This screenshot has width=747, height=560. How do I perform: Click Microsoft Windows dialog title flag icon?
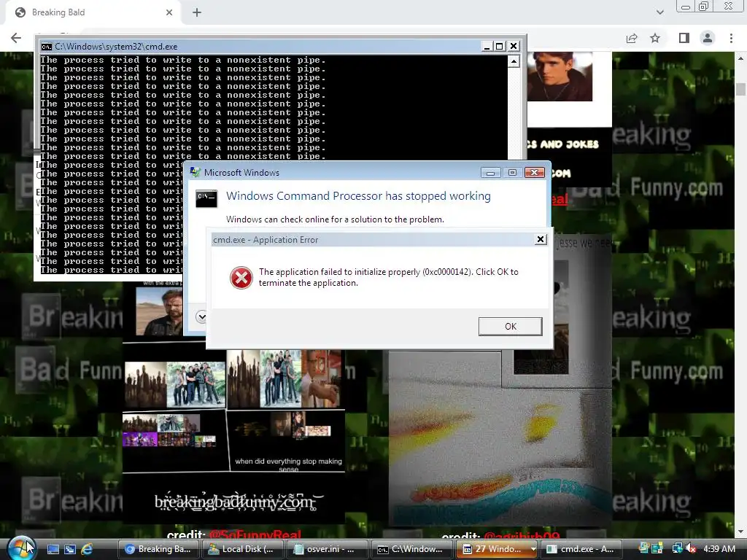coord(195,172)
